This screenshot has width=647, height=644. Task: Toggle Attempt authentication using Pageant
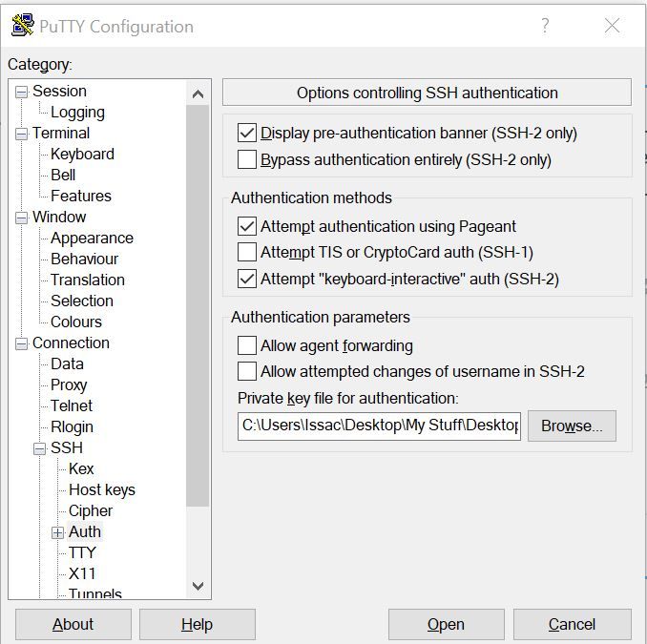coord(247,226)
